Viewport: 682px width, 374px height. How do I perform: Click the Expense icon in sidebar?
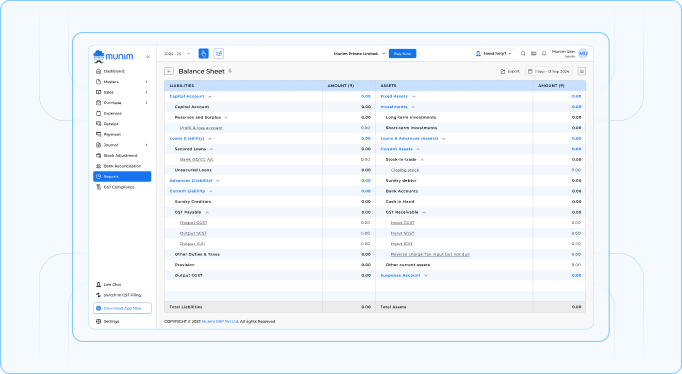pos(98,114)
